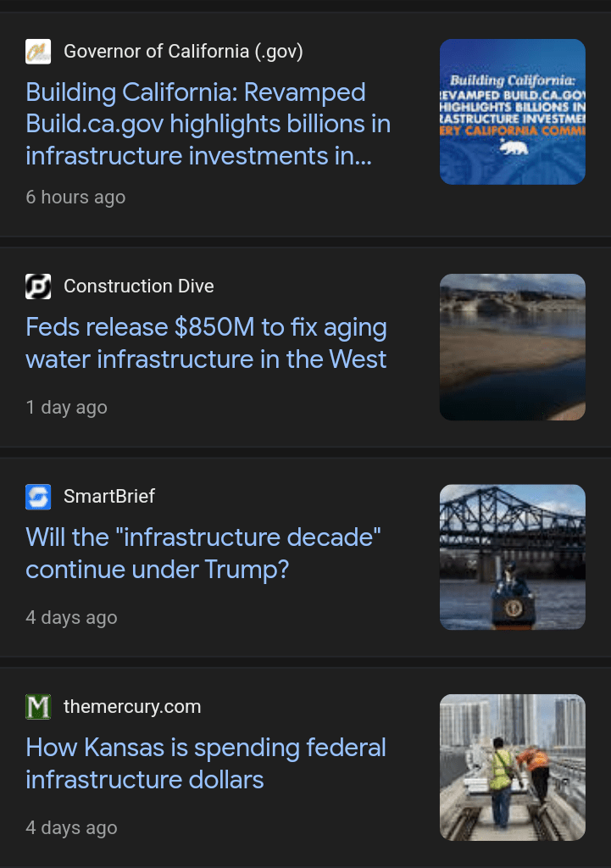Click the Construction Dive source name
611x868 pixels.
tap(139, 287)
